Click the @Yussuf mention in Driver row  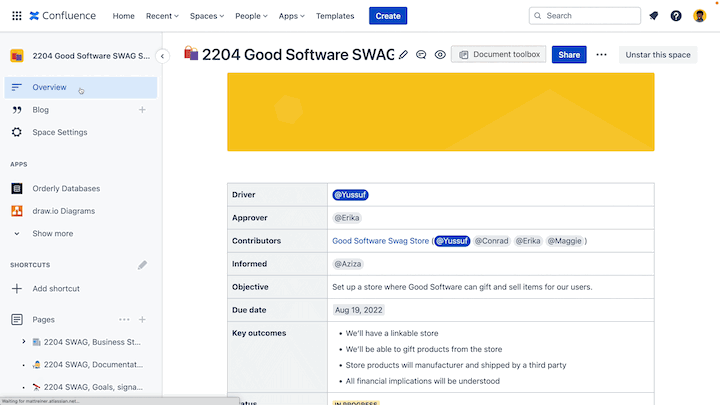pyautogui.click(x=350, y=195)
